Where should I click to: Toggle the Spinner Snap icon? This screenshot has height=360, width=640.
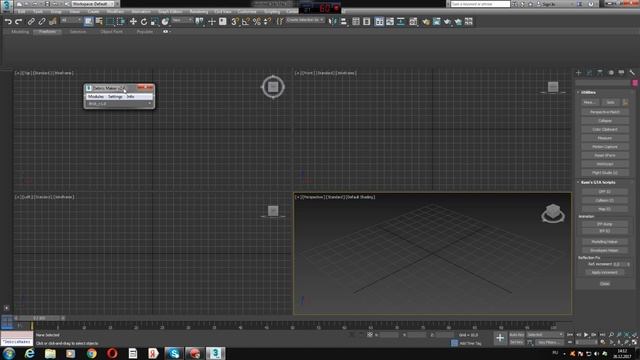268,22
